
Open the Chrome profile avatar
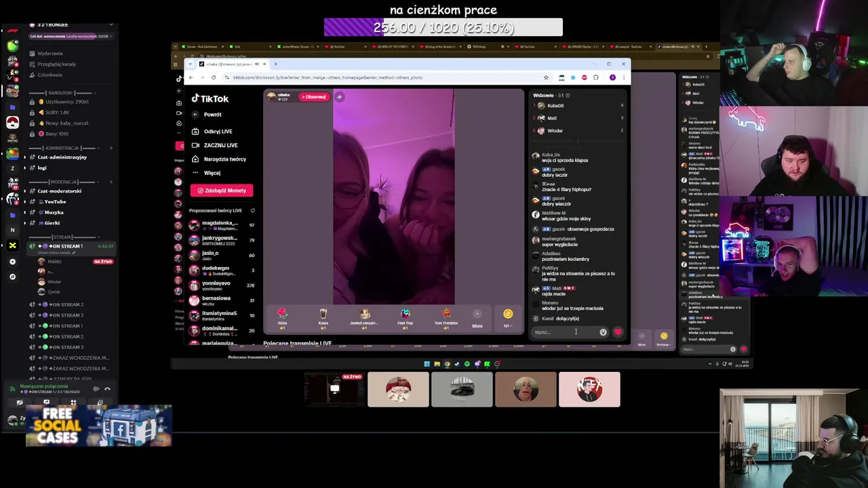[x=612, y=77]
